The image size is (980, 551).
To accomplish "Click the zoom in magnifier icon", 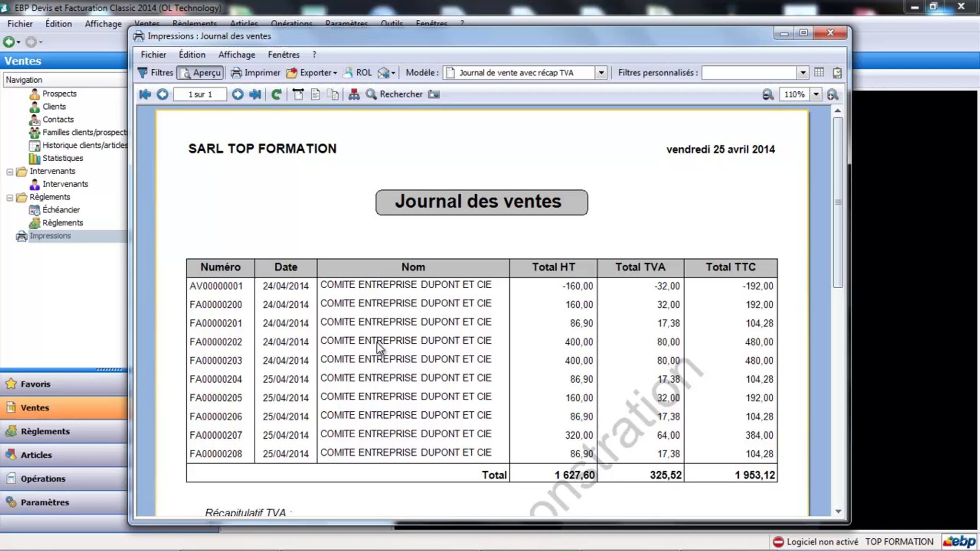I will [x=832, y=94].
